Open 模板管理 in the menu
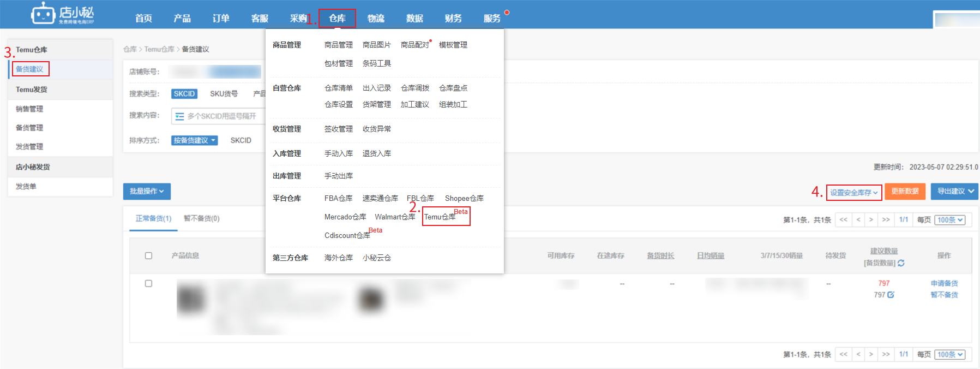The image size is (980, 369). click(x=453, y=45)
